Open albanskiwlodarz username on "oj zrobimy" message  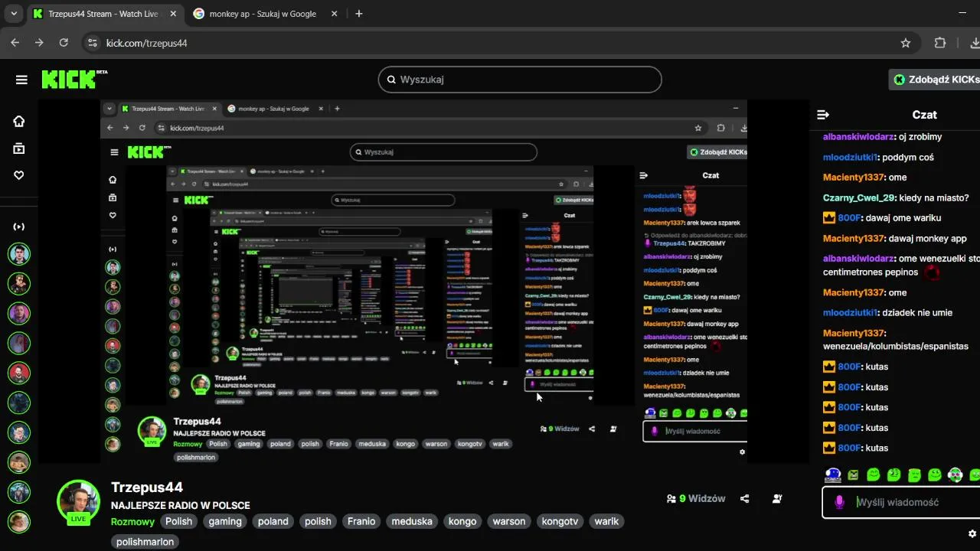coord(858,137)
